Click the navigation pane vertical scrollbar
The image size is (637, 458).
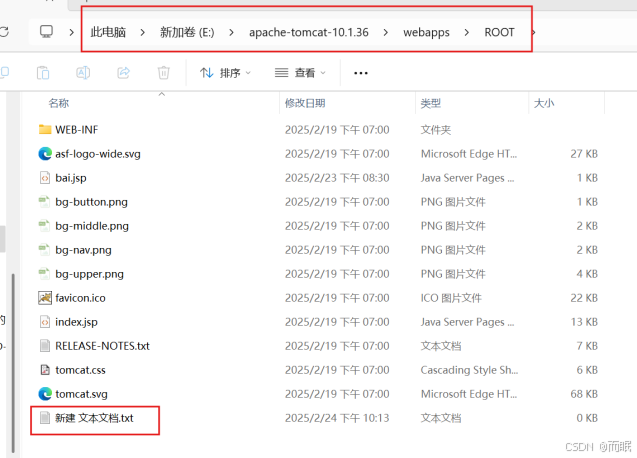pos(13,362)
